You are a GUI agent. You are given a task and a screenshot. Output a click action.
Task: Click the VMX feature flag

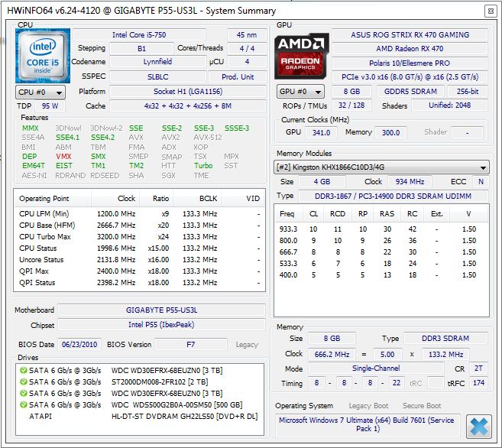point(63,157)
